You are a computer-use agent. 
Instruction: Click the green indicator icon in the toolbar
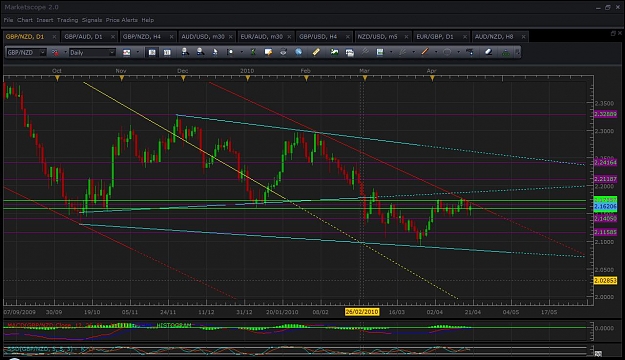coord(253,52)
